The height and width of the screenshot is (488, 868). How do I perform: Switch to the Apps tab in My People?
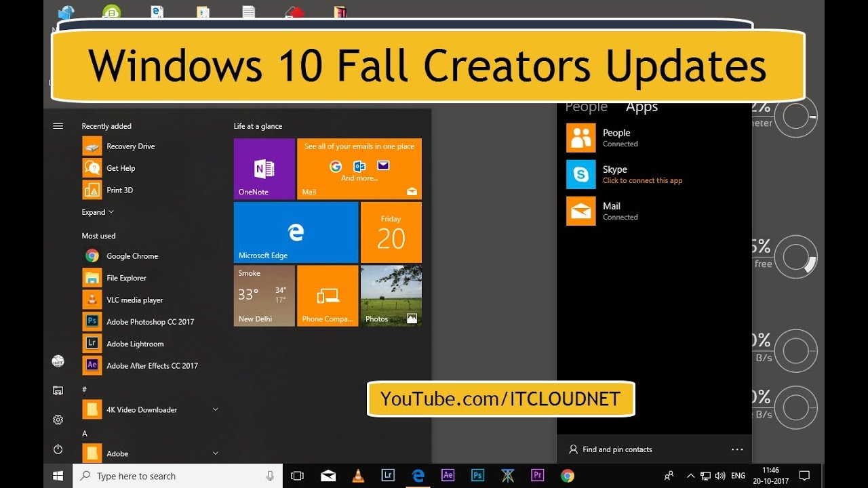point(642,107)
